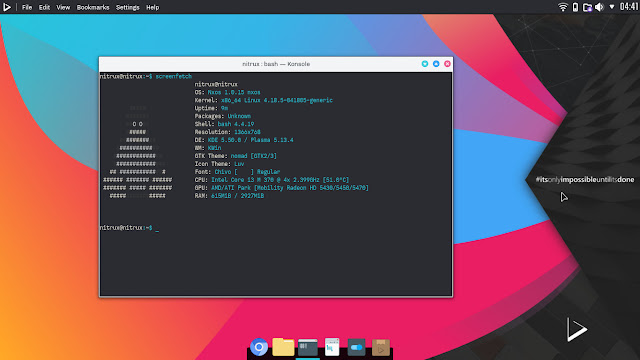Close the Konsole window with red button
This screenshot has width=640, height=360.
tap(447, 64)
